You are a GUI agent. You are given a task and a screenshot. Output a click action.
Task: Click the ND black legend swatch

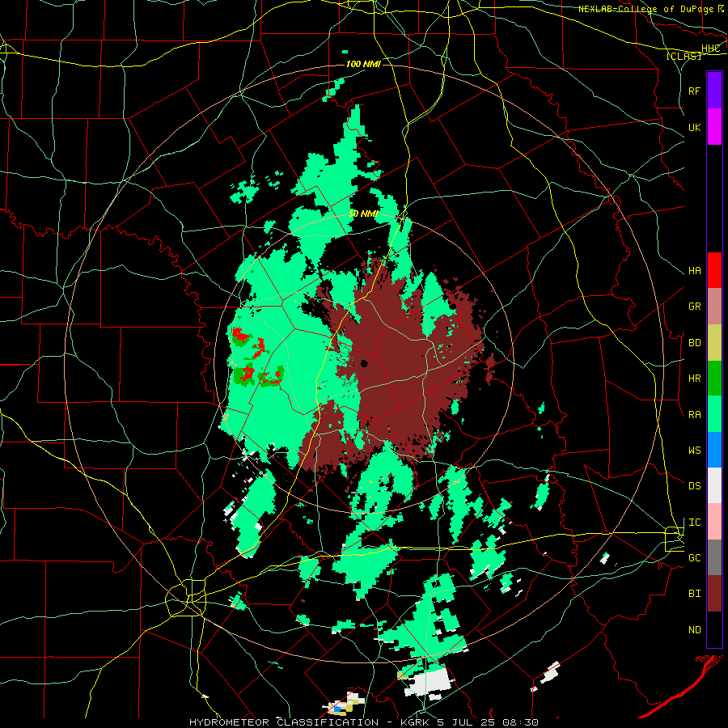[714, 629]
